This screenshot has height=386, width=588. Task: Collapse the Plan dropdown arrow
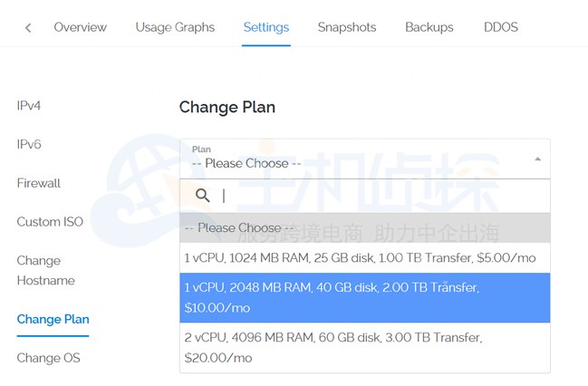pyautogui.click(x=537, y=159)
